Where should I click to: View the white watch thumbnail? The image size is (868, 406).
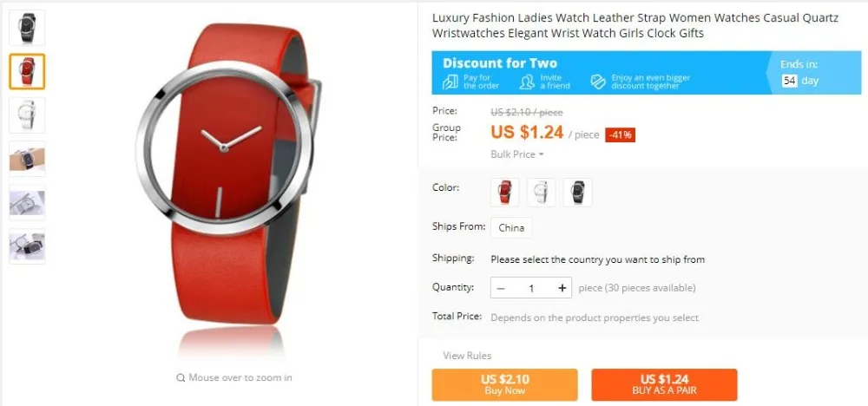pyautogui.click(x=27, y=115)
